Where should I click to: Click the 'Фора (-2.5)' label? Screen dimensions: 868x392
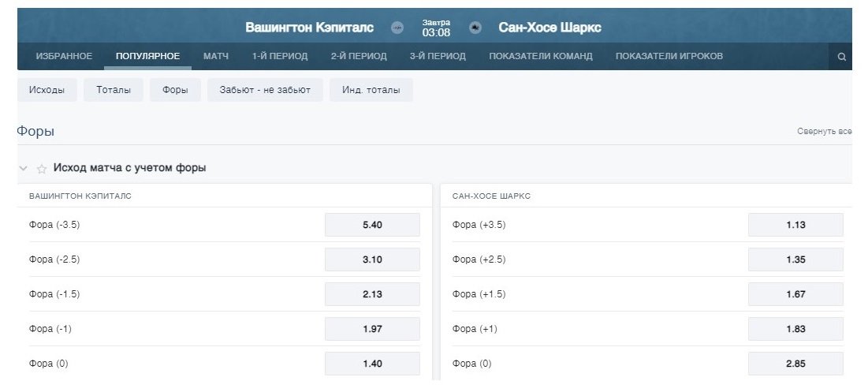click(x=54, y=259)
